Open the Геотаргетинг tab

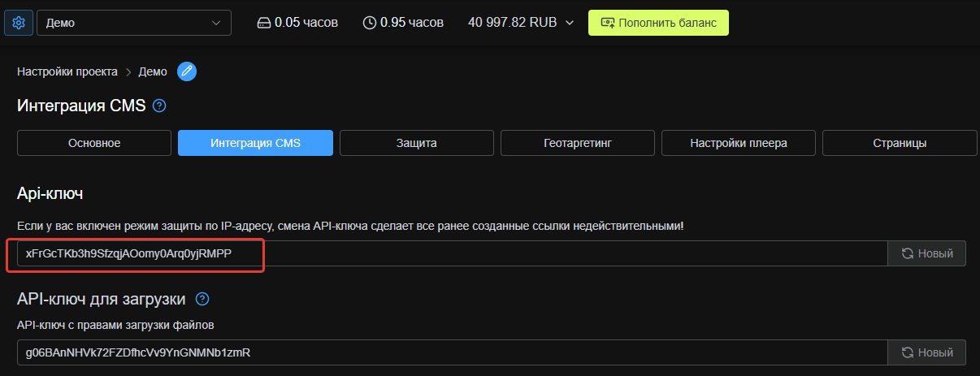pos(578,143)
